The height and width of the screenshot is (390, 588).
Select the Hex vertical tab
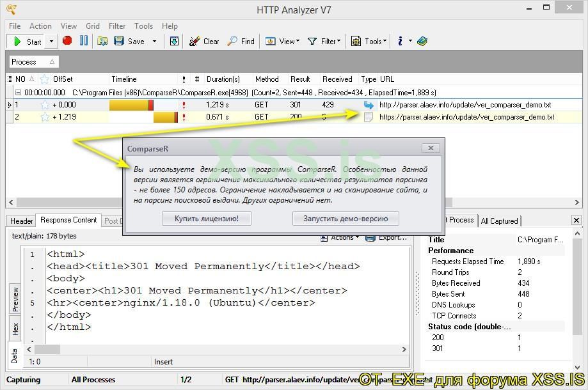tap(15, 329)
